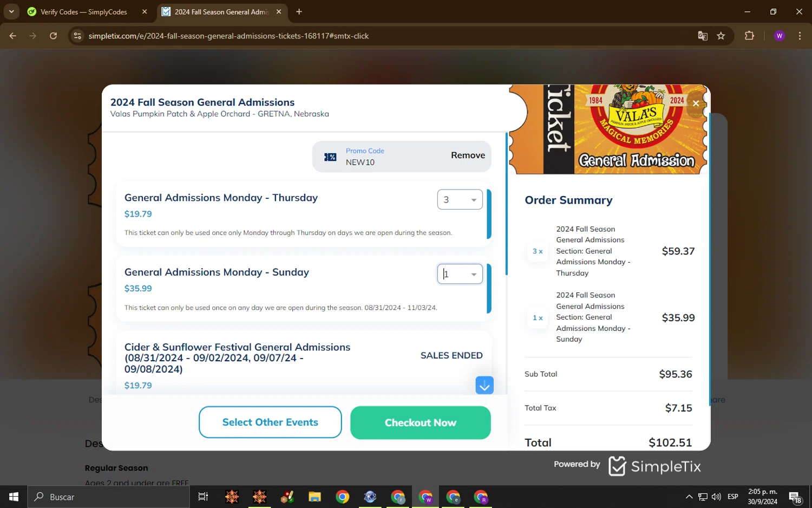Select the 2024 Fall Season General Admissions tab

click(222, 12)
